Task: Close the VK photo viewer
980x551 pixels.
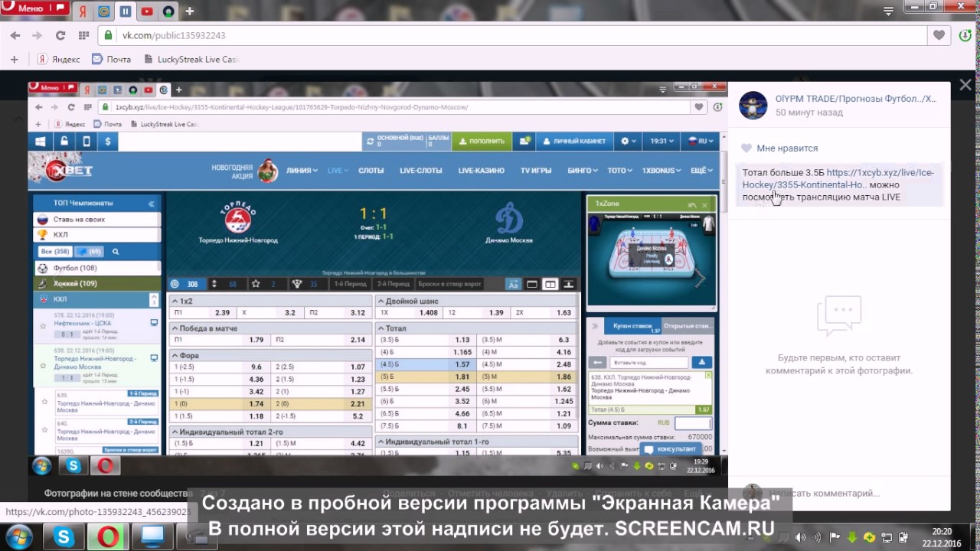Action: coord(965,85)
